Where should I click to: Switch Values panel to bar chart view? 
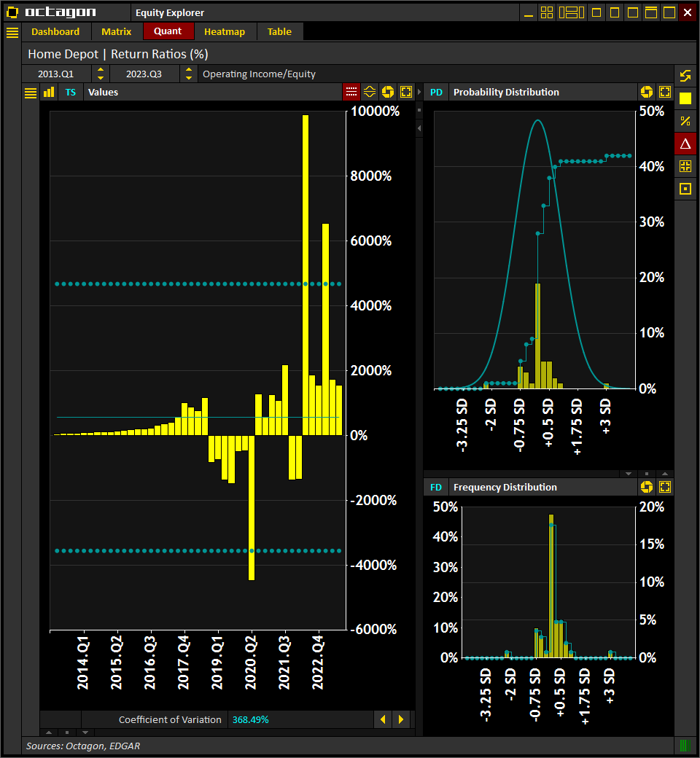(x=49, y=93)
